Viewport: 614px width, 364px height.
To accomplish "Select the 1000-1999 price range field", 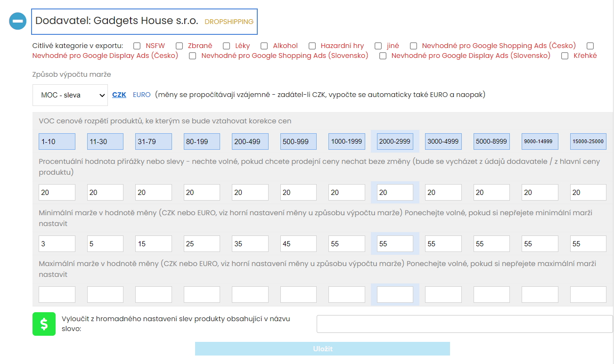I will [x=347, y=141].
